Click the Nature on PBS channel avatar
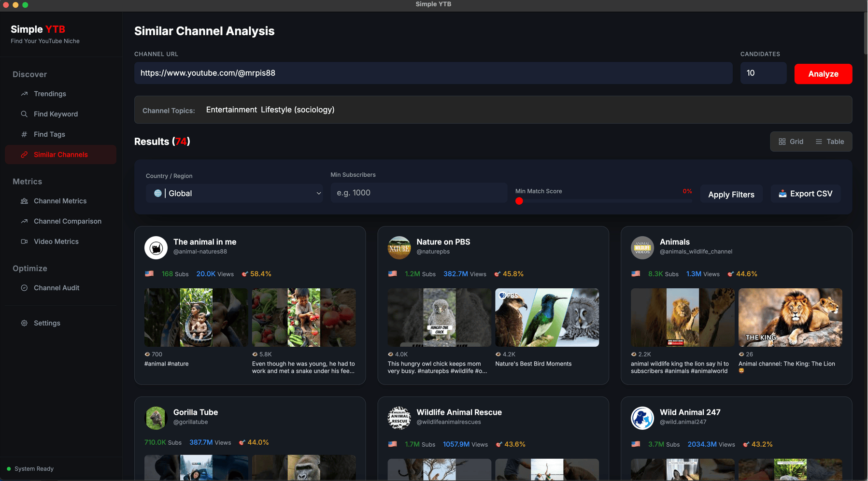 [x=399, y=247]
